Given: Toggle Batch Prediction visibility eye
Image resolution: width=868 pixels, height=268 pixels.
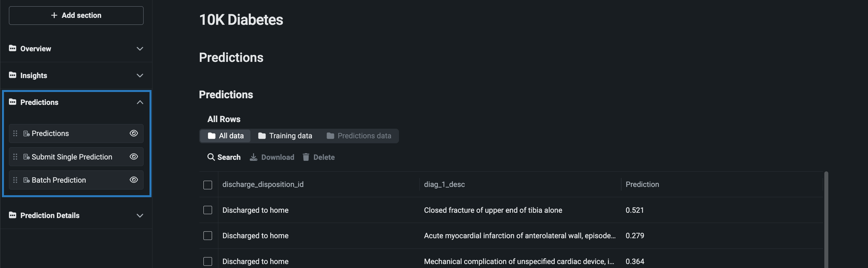Looking at the screenshot, I should 134,180.
